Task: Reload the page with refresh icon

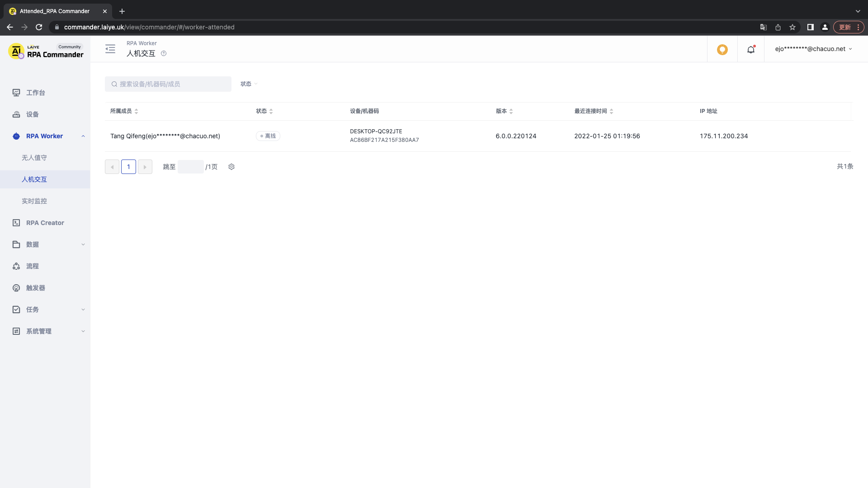Action: coord(39,27)
